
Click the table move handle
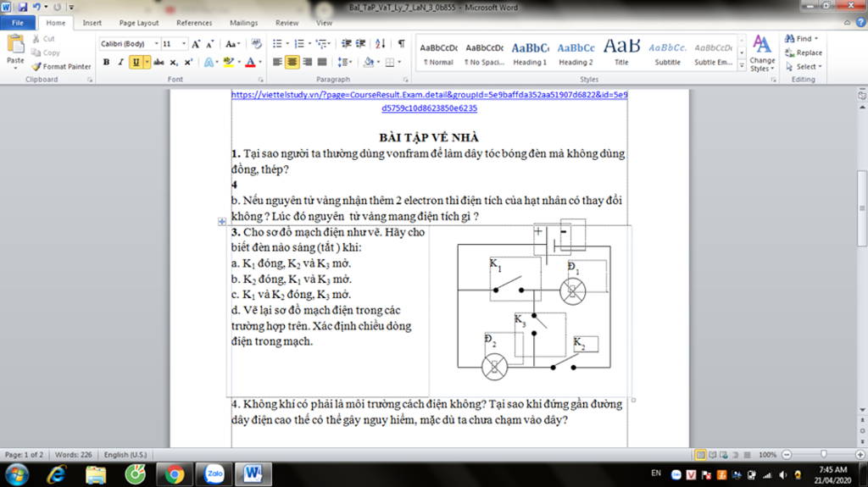(222, 221)
